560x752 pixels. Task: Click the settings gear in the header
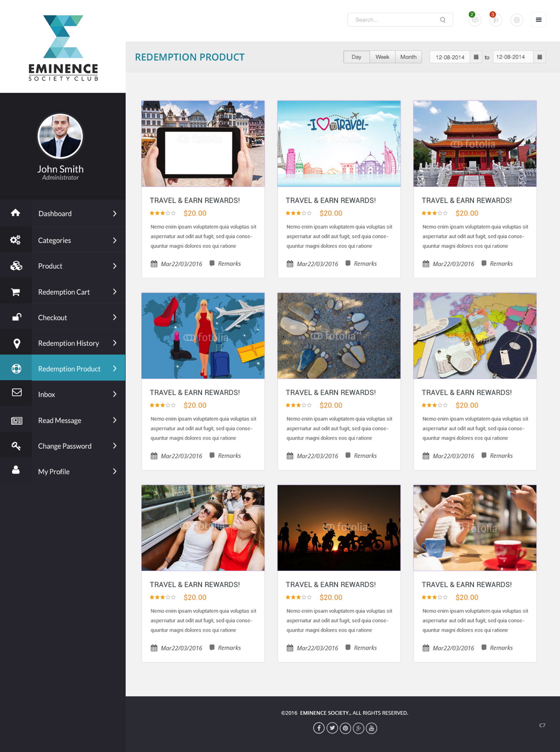(516, 20)
